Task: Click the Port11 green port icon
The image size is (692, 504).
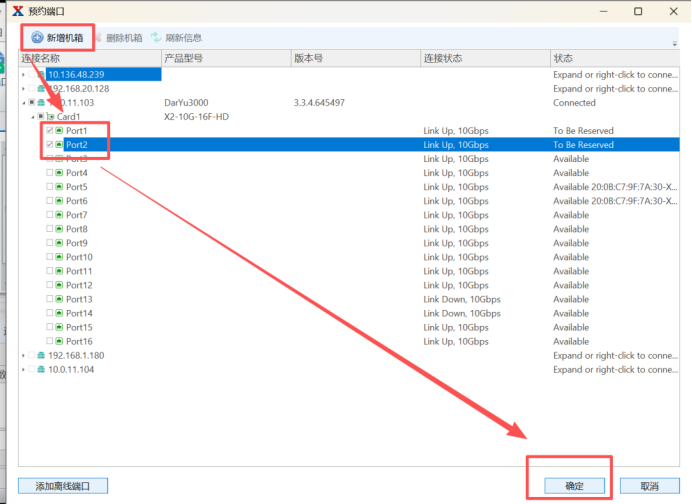Action: click(x=59, y=271)
